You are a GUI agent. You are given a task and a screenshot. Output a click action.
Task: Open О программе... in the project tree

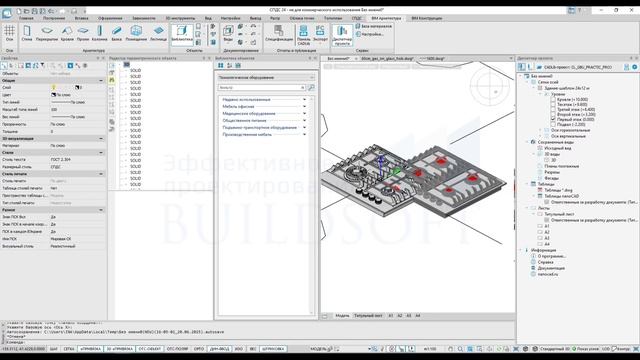click(x=552, y=256)
